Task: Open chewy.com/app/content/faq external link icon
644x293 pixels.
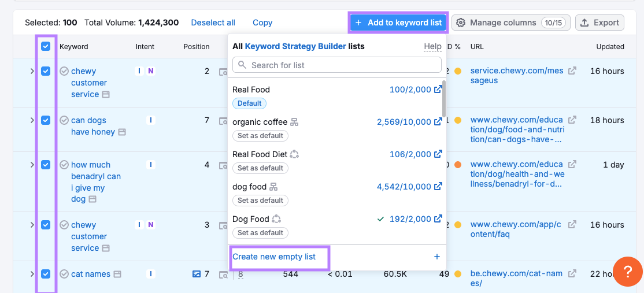Action: point(572,225)
